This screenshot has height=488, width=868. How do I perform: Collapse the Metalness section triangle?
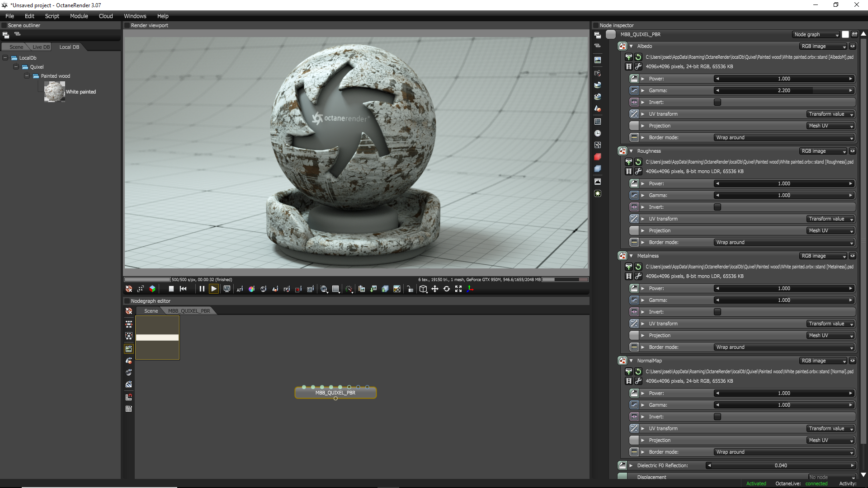631,256
